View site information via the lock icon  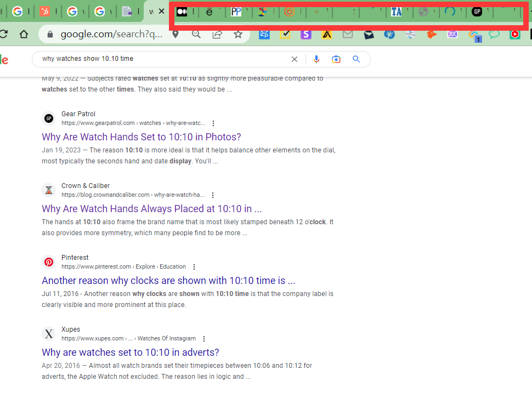50,34
